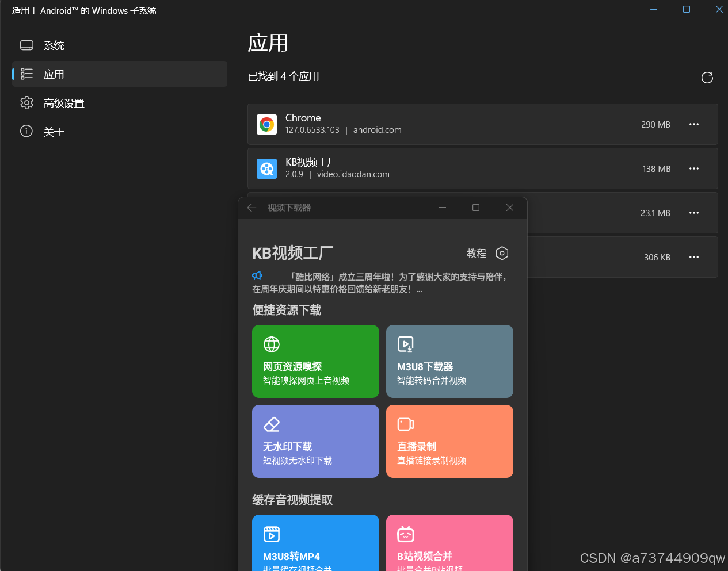This screenshot has width=728, height=571.
Task: Click the video.idaodan.com text
Action: 353,174
